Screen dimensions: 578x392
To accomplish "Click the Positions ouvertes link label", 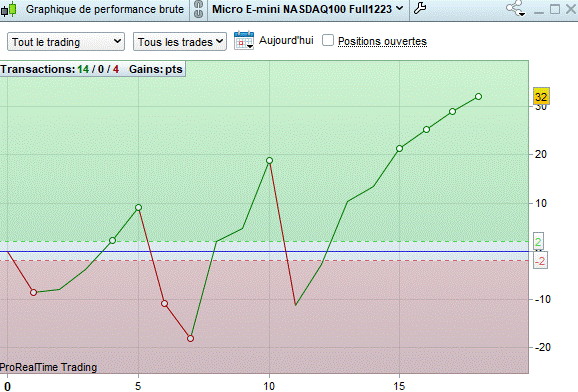I will point(382,41).
